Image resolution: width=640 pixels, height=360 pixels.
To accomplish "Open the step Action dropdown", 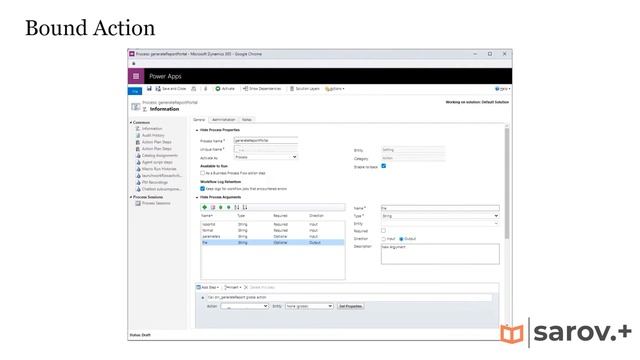I will point(244,306).
